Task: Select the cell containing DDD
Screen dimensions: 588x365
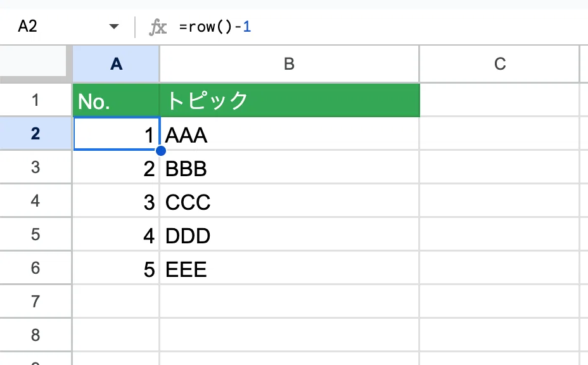Action: (x=290, y=234)
